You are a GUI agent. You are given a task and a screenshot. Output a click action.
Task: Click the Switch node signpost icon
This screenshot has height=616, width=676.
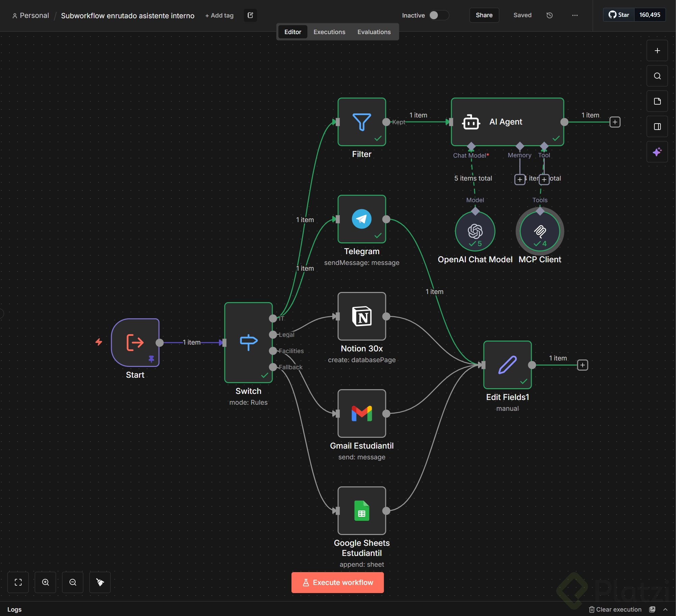click(249, 342)
